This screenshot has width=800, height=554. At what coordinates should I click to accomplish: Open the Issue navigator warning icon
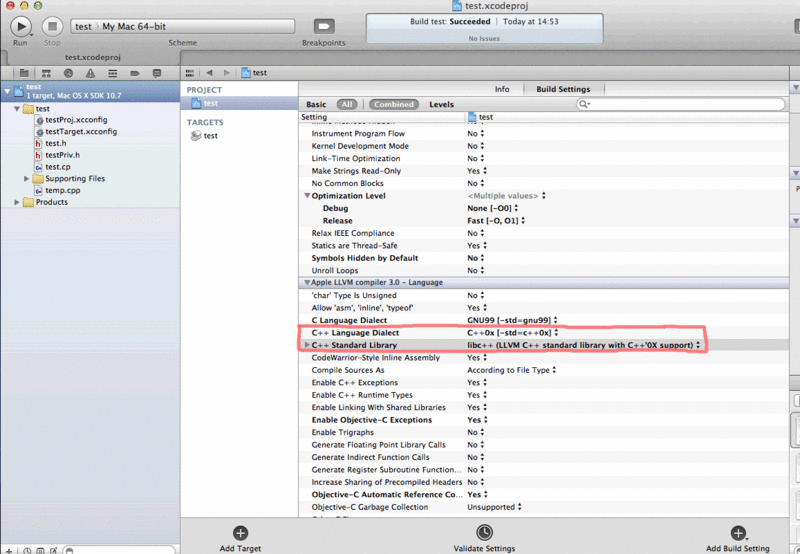[90, 73]
